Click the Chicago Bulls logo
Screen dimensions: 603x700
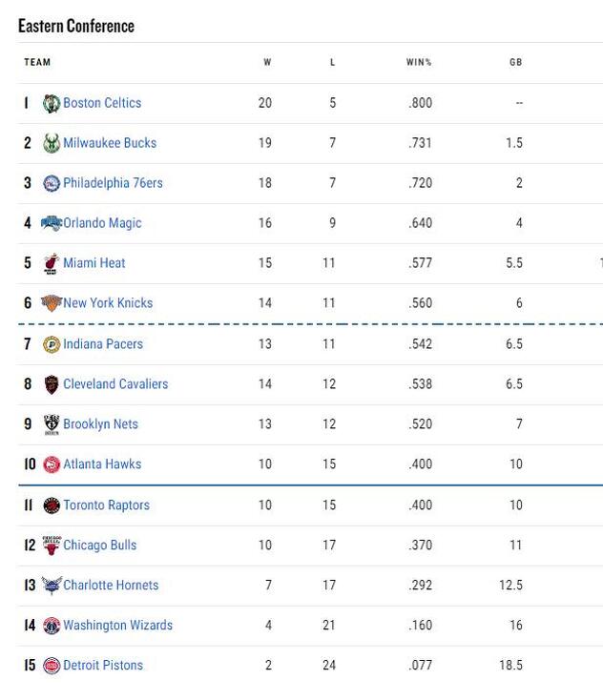52,546
